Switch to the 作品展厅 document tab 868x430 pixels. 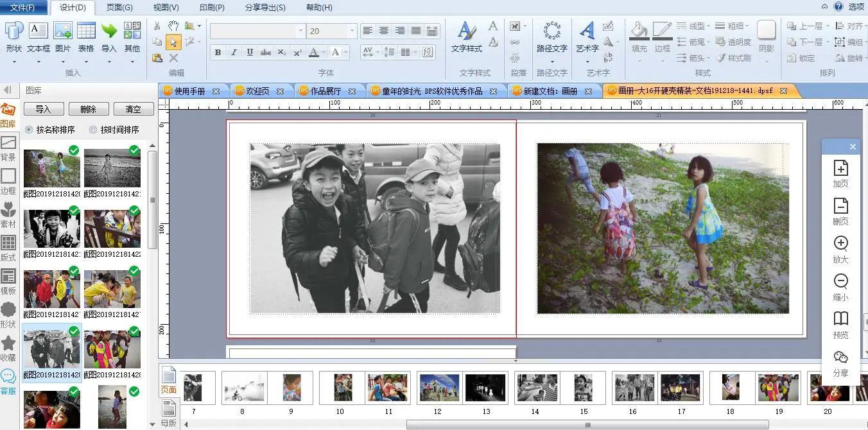click(325, 91)
